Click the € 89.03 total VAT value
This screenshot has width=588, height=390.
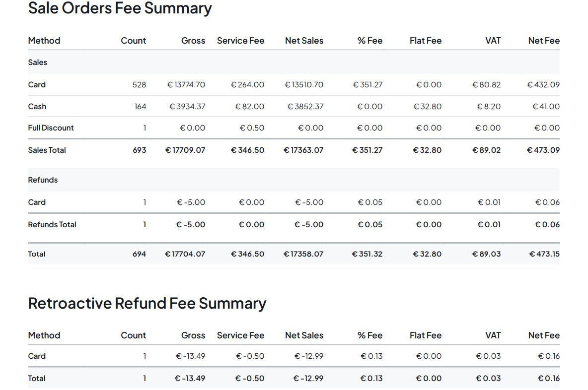(486, 254)
